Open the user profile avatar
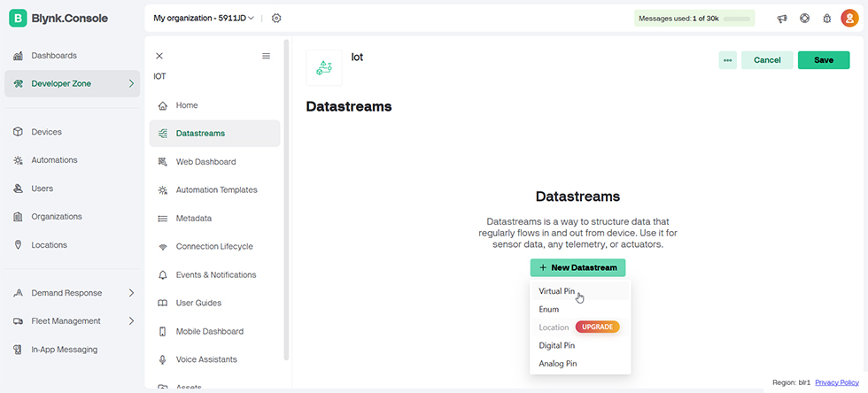The width and height of the screenshot is (868, 393). coord(849,19)
